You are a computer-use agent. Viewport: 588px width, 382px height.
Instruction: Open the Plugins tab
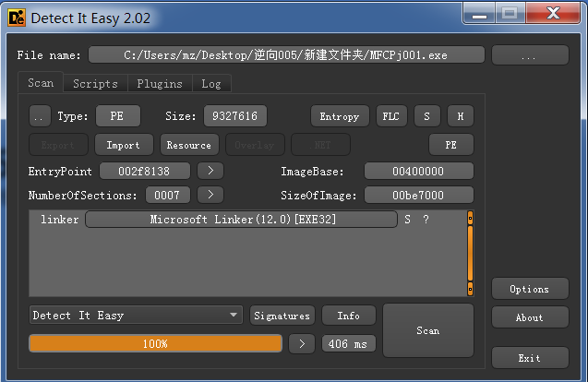pos(160,83)
